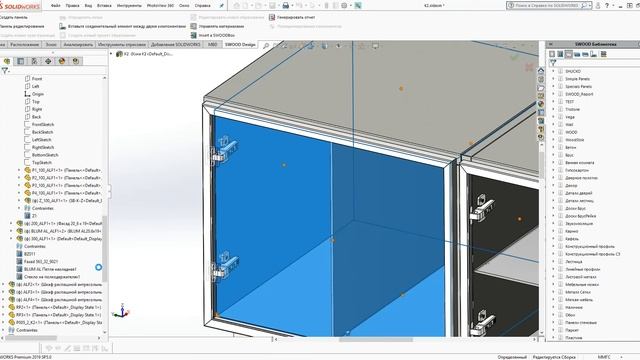Click the K2 assembly icon in the viewport breadcrumb
Screen dimensions: 640x360
(119, 54)
